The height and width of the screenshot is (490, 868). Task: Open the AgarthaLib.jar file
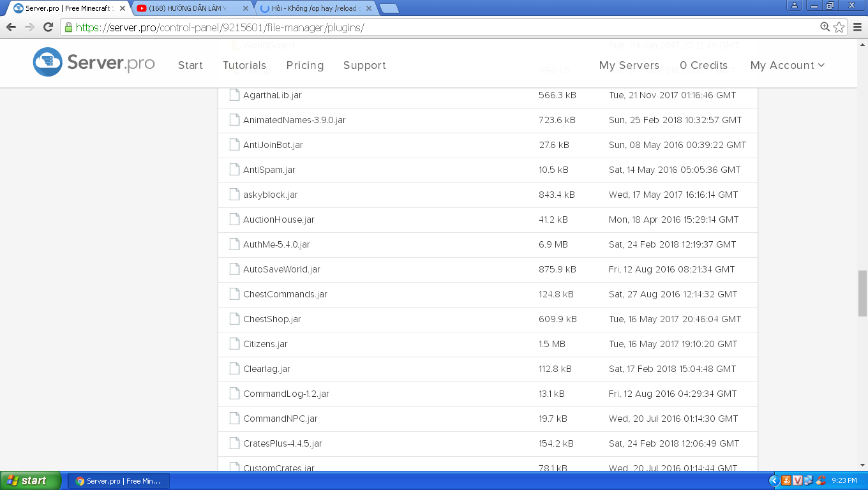(x=273, y=95)
